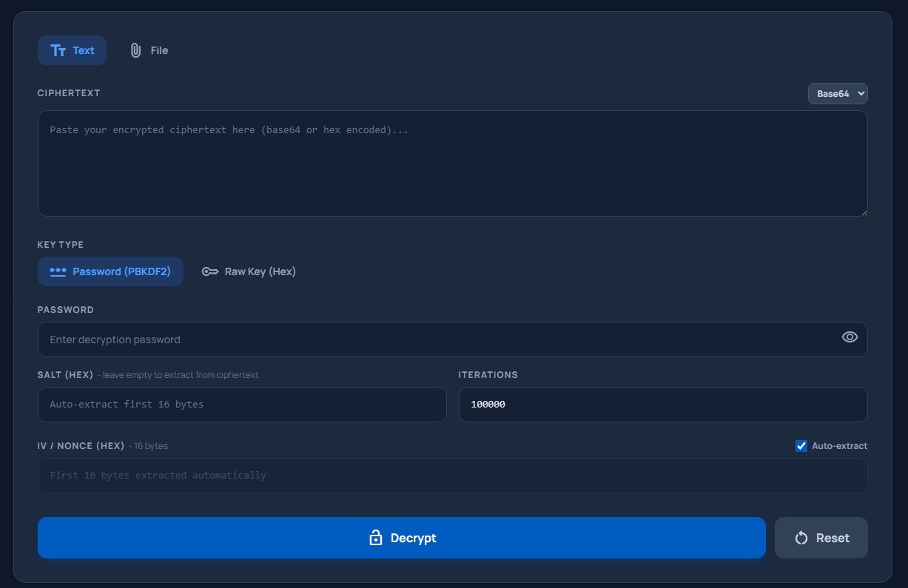Select Password (PBKDF2) key type
The height and width of the screenshot is (588, 908).
point(110,271)
